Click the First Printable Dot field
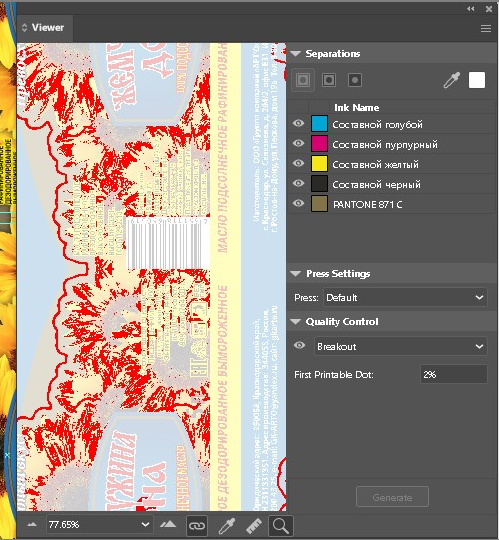 (x=454, y=374)
